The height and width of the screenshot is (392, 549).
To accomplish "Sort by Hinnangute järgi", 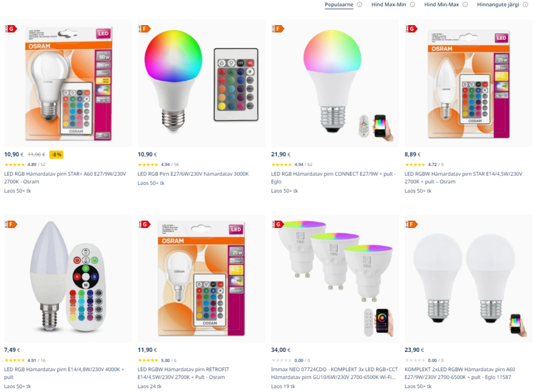I will pos(498,4).
